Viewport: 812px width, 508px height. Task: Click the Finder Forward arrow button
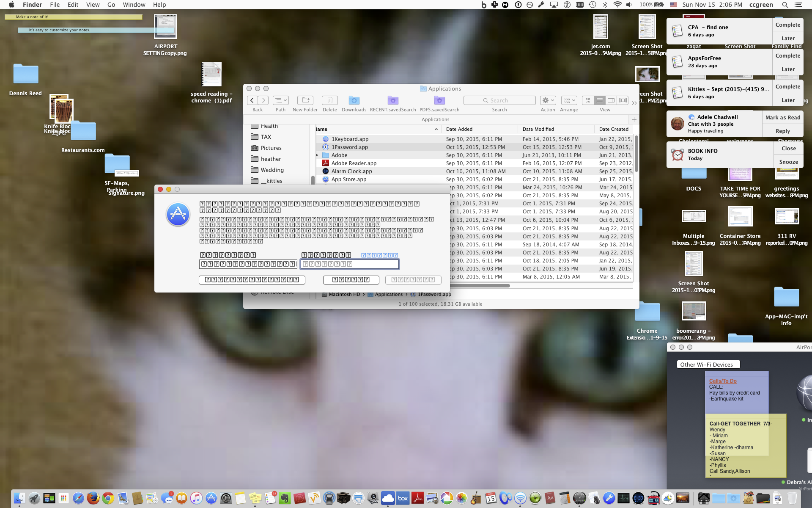(x=263, y=100)
